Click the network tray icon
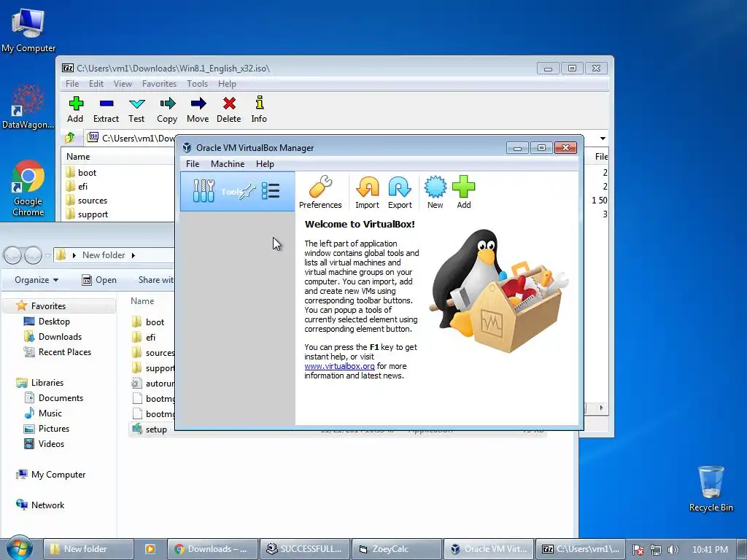Image resolution: width=747 pixels, height=560 pixels. click(656, 550)
